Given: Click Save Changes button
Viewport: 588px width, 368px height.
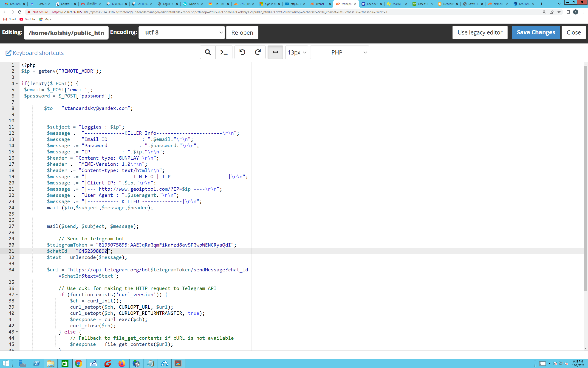Looking at the screenshot, I should [x=536, y=32].
